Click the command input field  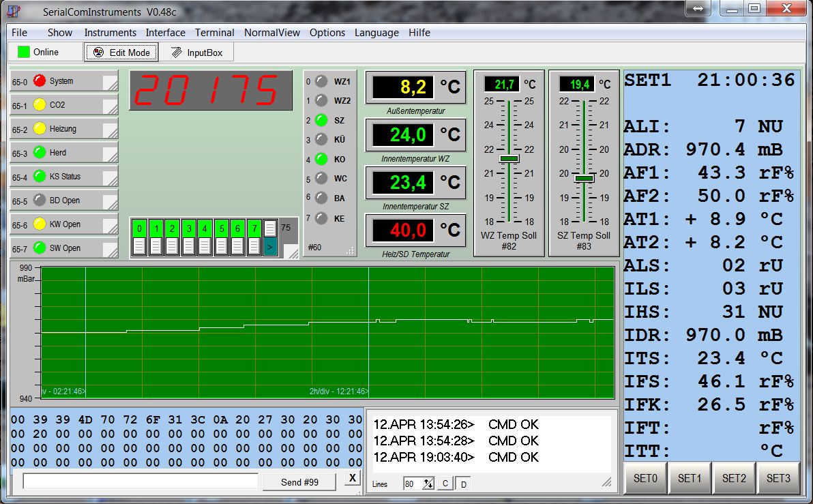141,481
